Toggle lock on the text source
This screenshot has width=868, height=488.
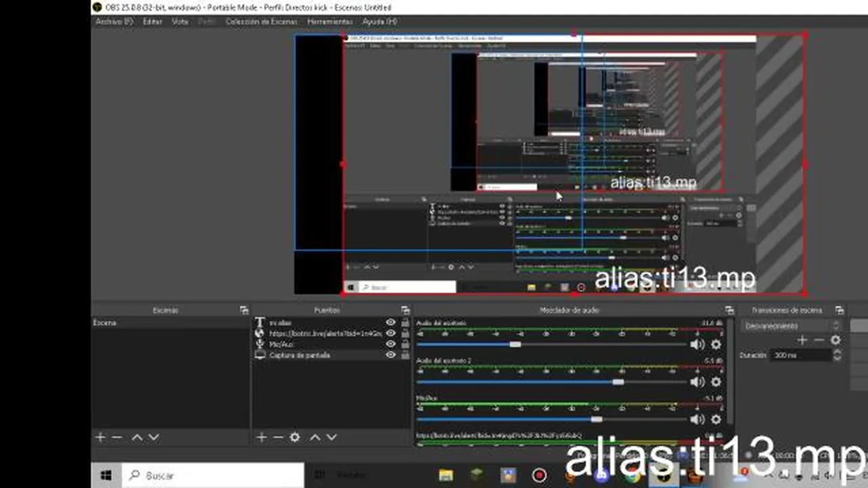406,323
